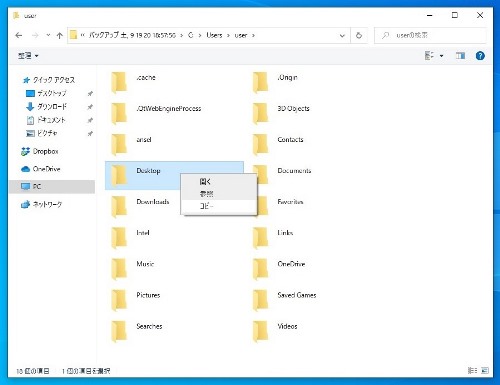The height and width of the screenshot is (385, 500).
Task: Select the Downloads folder icon
Action: tap(119, 206)
